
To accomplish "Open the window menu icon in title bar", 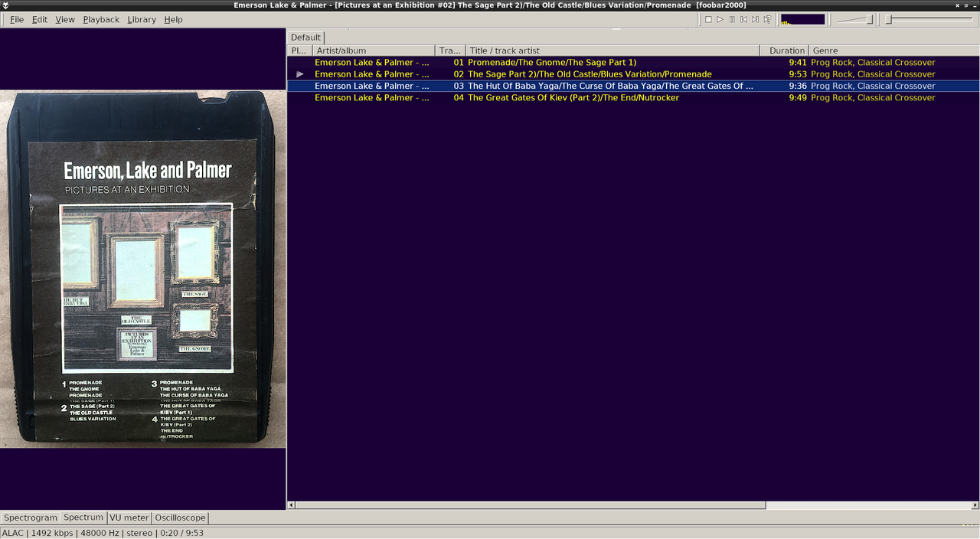I will (6, 5).
